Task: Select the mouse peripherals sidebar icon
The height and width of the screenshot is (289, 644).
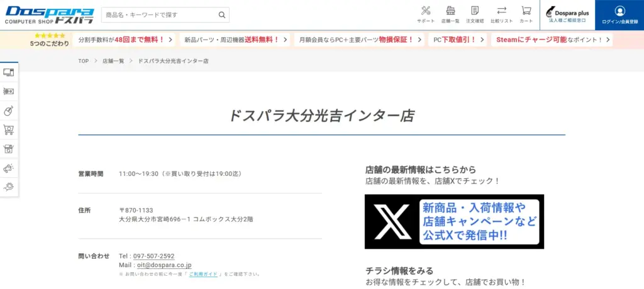Action: [9, 111]
